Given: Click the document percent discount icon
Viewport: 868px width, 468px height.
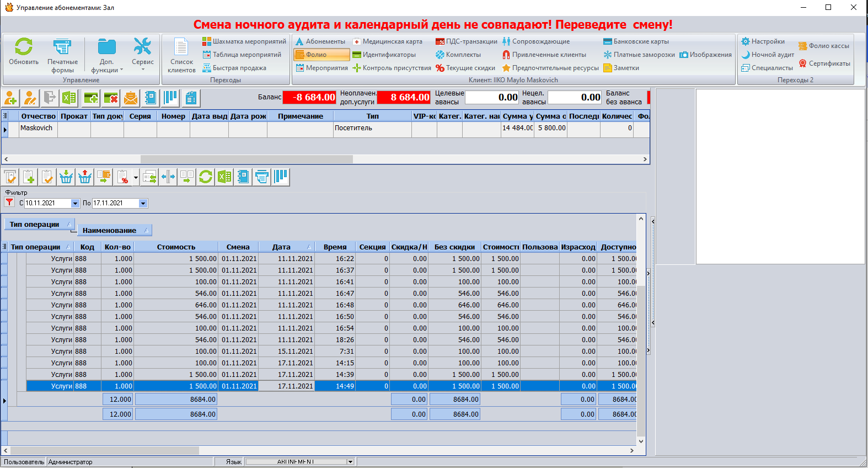Looking at the screenshot, I should coord(122,177).
